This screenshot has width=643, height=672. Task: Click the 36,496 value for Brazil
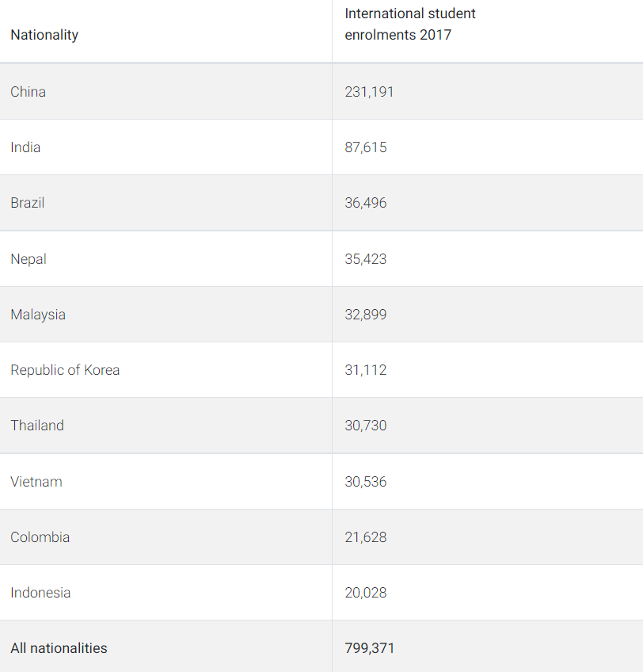coord(366,203)
